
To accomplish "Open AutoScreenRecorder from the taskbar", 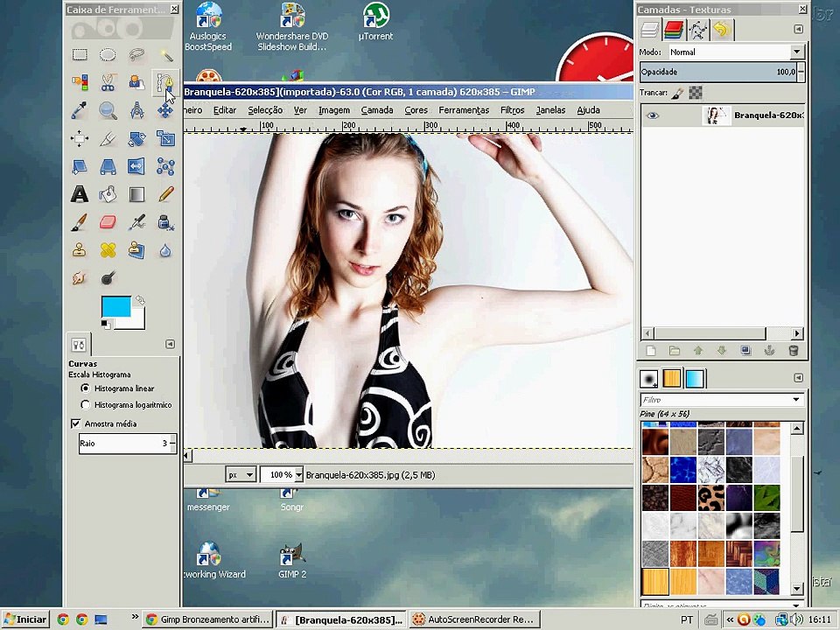I will coord(475,619).
